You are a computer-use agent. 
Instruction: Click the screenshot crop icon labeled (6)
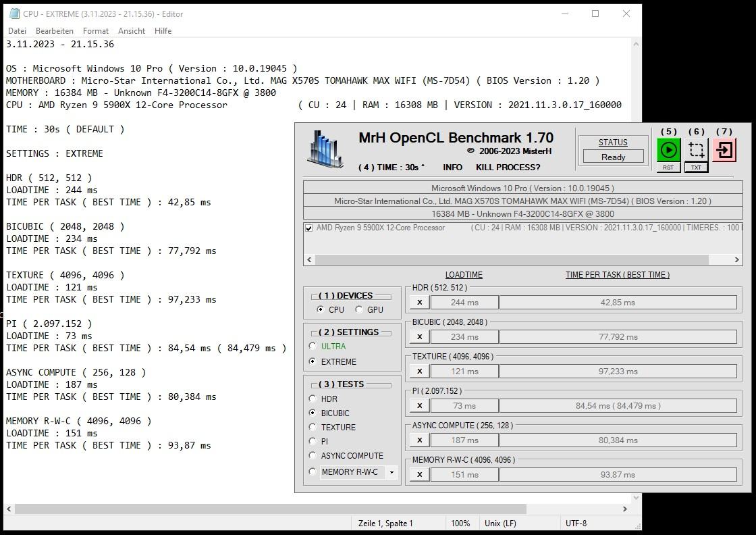(x=696, y=150)
